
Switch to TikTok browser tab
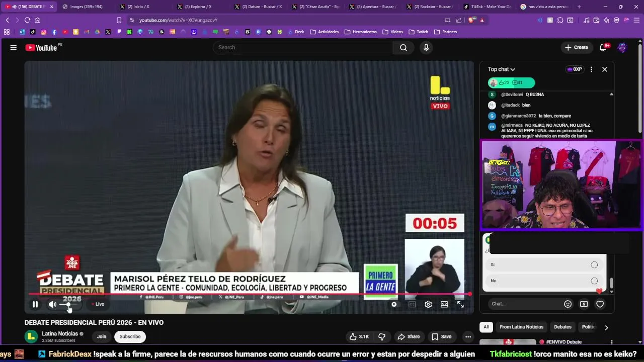click(487, 7)
